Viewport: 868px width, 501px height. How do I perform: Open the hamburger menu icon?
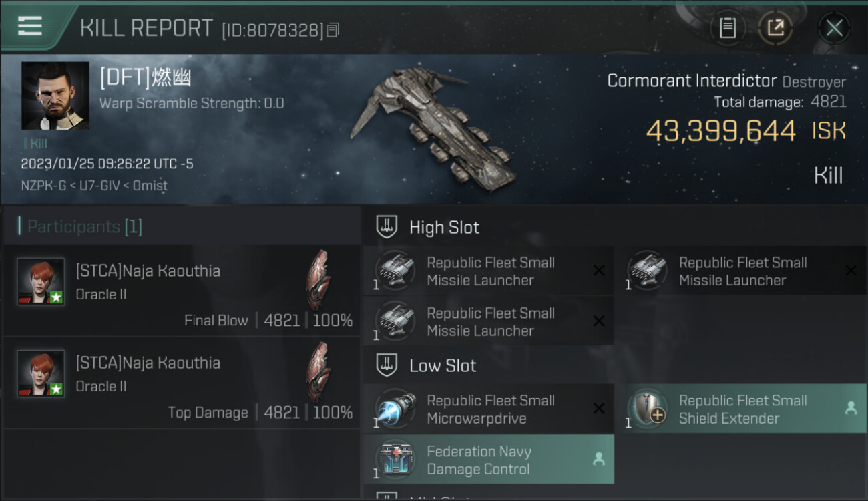30,26
